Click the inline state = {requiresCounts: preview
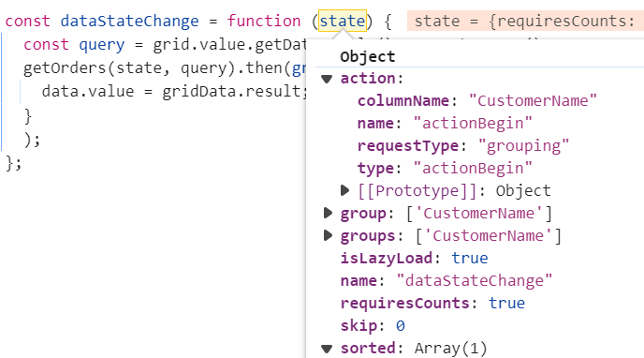Image resolution: width=644 pixels, height=358 pixels. click(525, 21)
